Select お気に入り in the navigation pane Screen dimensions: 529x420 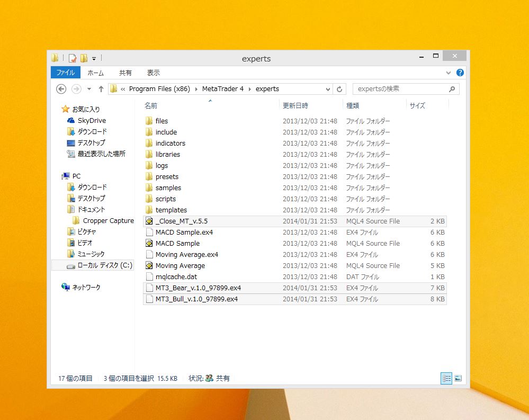click(x=86, y=109)
